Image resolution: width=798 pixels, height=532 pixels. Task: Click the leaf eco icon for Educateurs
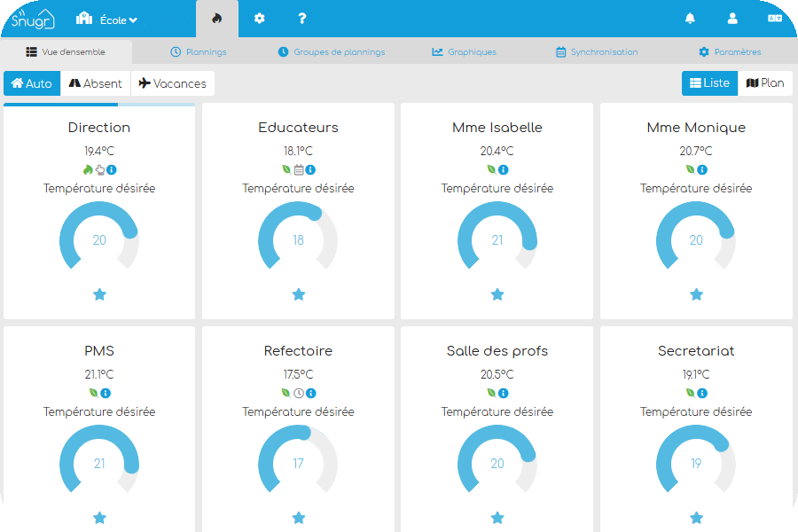pos(286,169)
